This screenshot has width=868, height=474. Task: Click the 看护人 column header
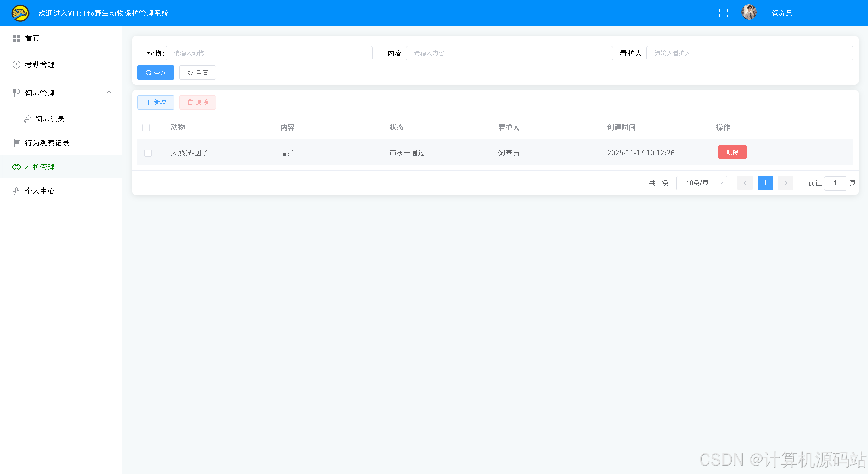[509, 127]
